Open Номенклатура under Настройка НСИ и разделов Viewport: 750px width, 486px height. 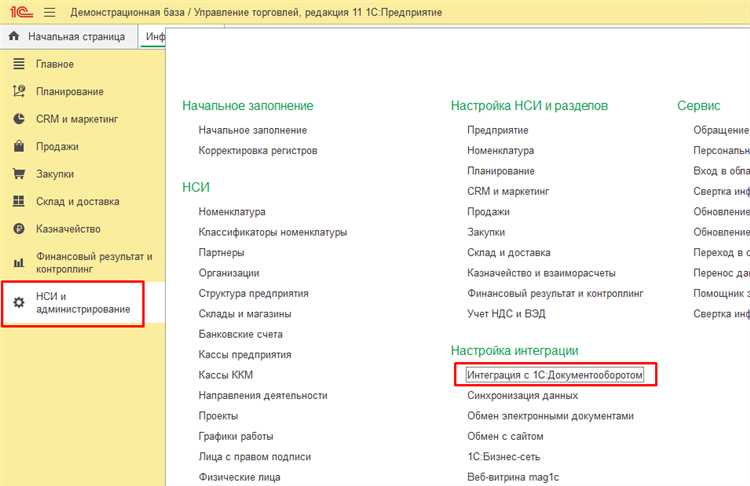(x=500, y=151)
